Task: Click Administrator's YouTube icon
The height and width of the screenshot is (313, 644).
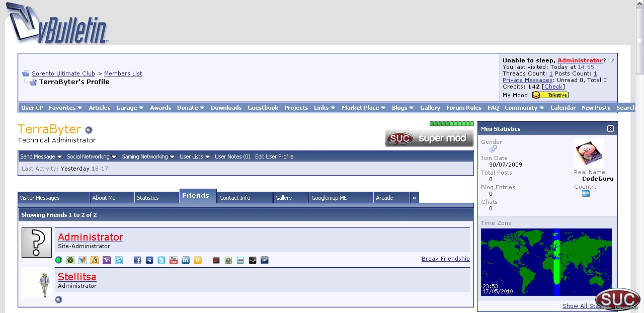Action: [174, 260]
